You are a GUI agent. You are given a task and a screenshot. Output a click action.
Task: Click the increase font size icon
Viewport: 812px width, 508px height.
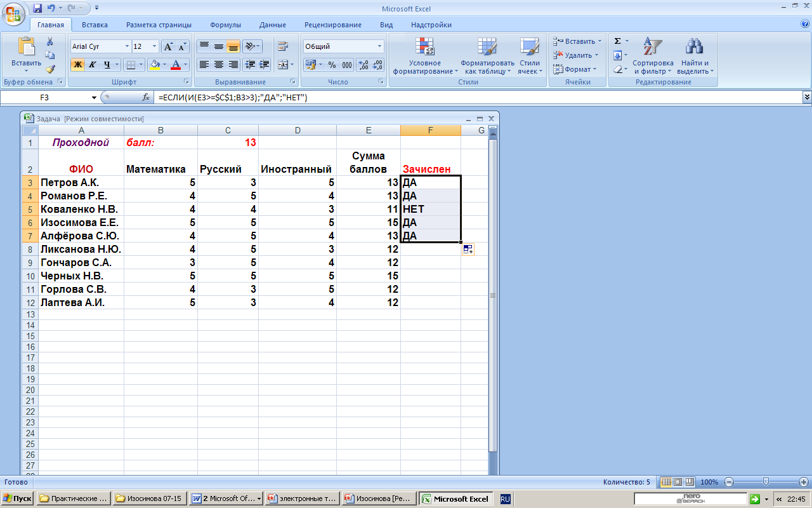(x=168, y=46)
